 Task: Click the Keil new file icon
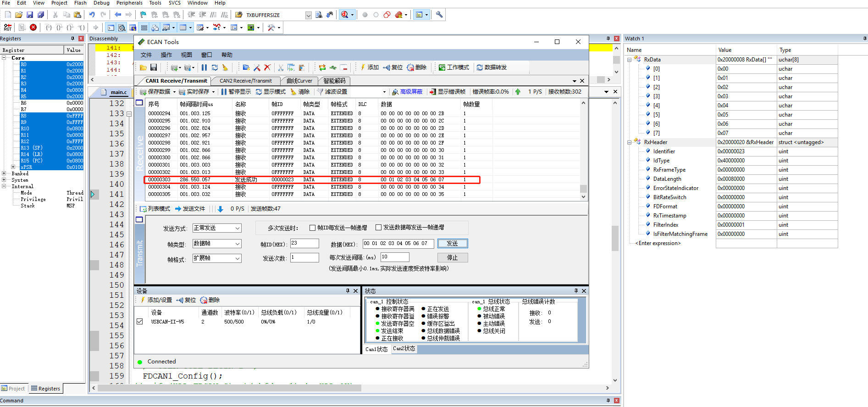[8, 15]
